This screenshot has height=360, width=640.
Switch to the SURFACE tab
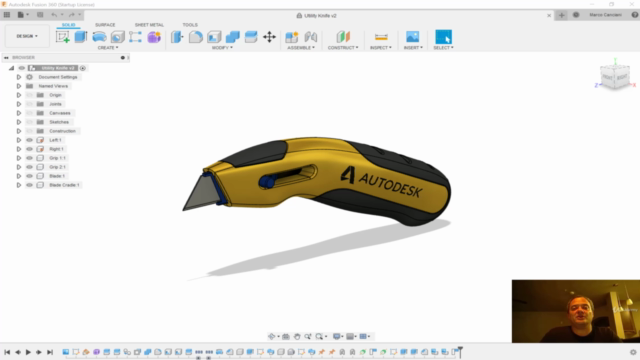tap(105, 25)
